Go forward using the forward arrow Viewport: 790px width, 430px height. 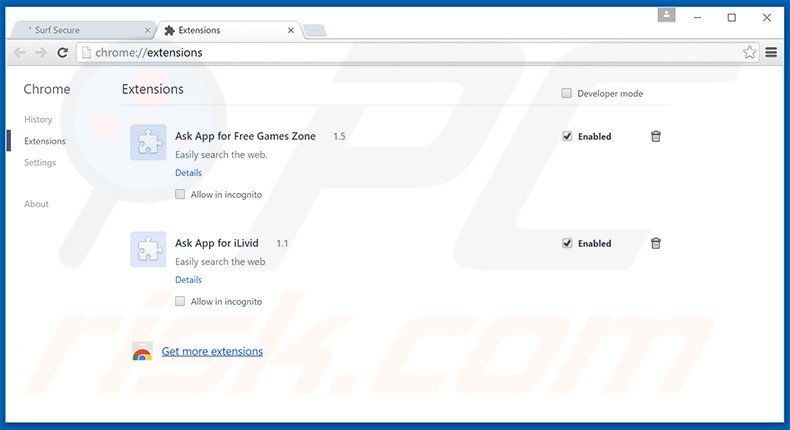(41, 52)
